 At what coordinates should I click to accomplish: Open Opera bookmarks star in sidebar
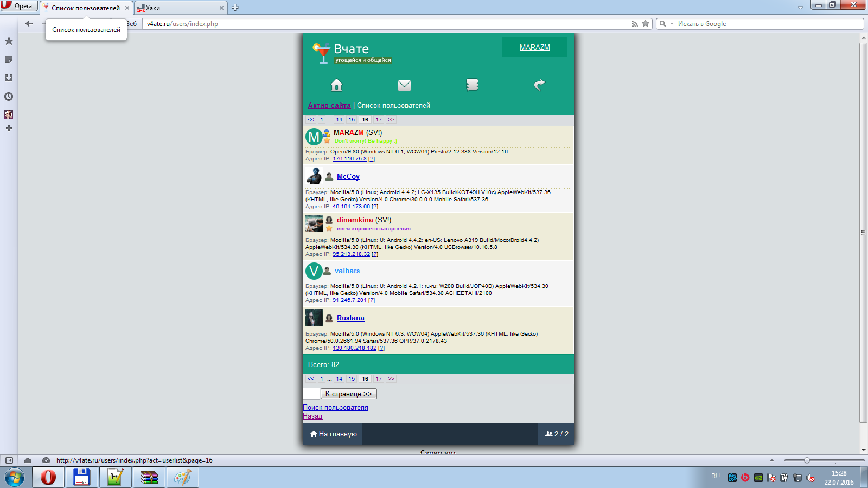9,41
